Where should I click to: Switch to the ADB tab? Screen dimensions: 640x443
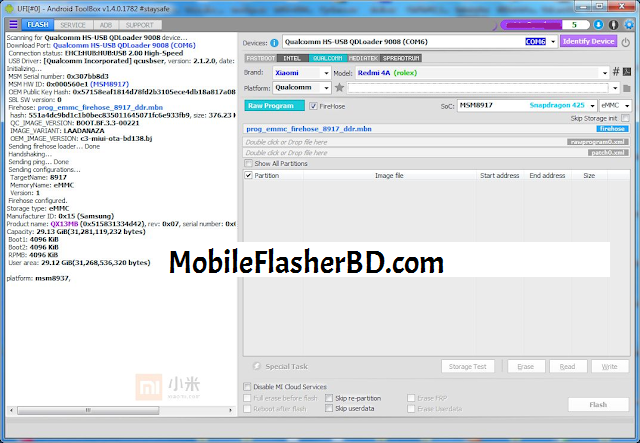pyautogui.click(x=106, y=25)
